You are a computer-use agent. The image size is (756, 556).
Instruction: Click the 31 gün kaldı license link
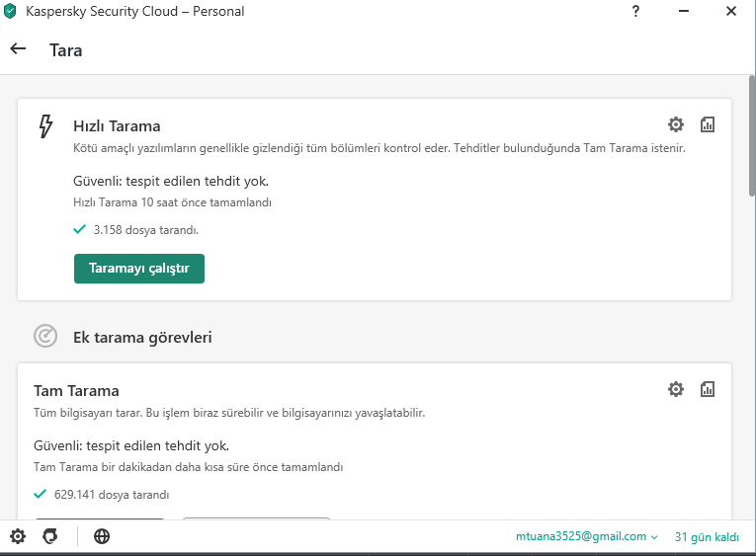(x=707, y=536)
